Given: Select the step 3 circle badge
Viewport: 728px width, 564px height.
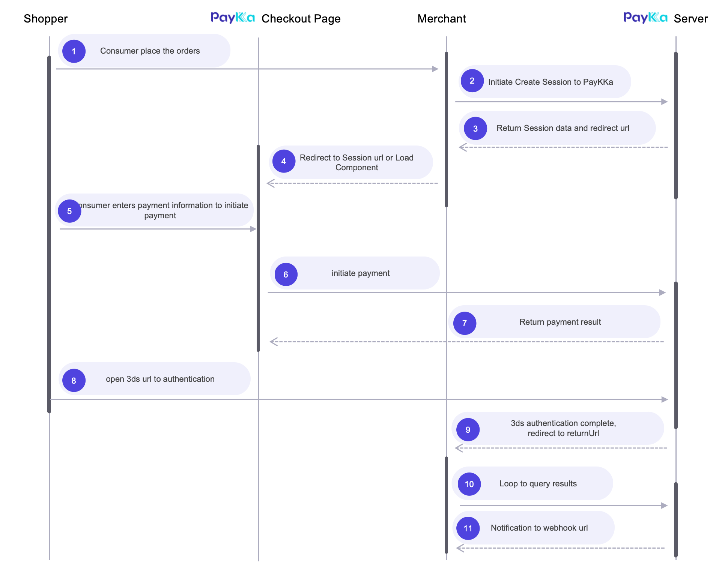Looking at the screenshot, I should pyautogui.click(x=475, y=129).
